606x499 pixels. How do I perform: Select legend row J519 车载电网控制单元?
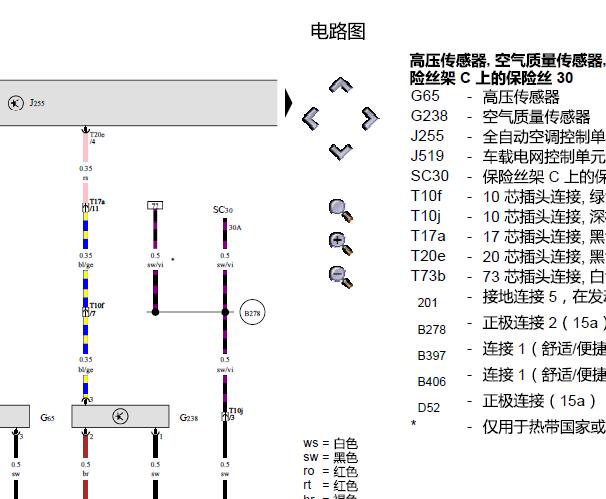508,157
